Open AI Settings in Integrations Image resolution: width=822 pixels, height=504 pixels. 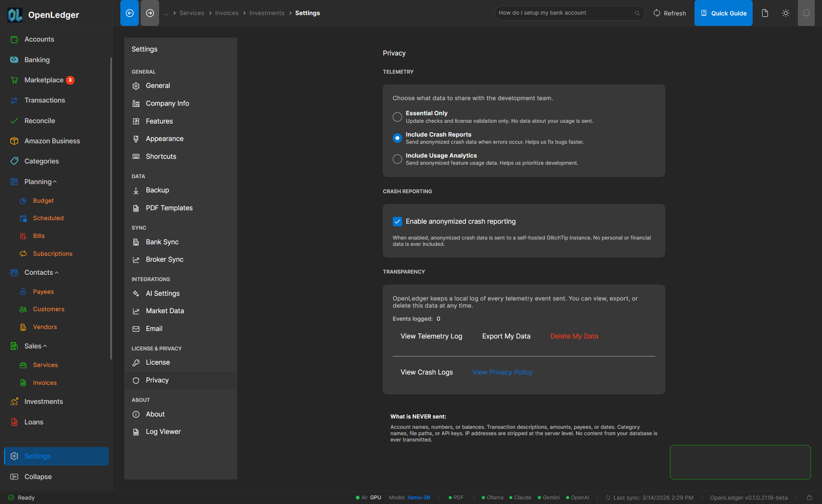click(x=162, y=293)
